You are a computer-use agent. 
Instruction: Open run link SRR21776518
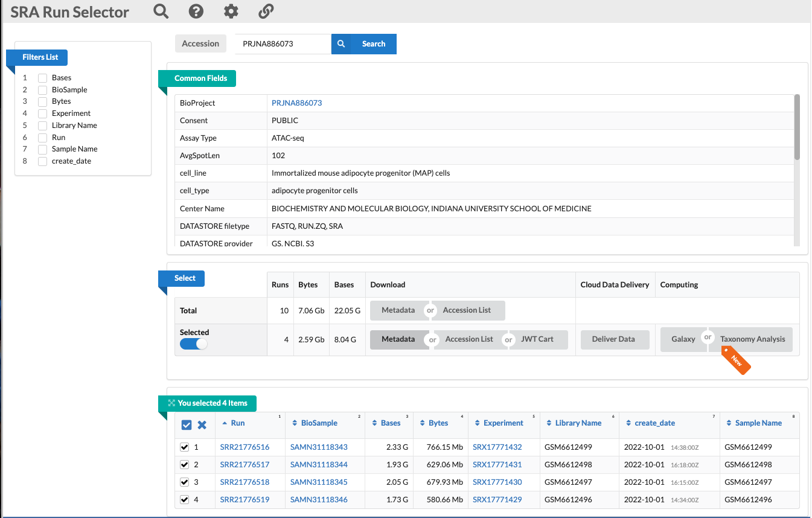pos(245,482)
